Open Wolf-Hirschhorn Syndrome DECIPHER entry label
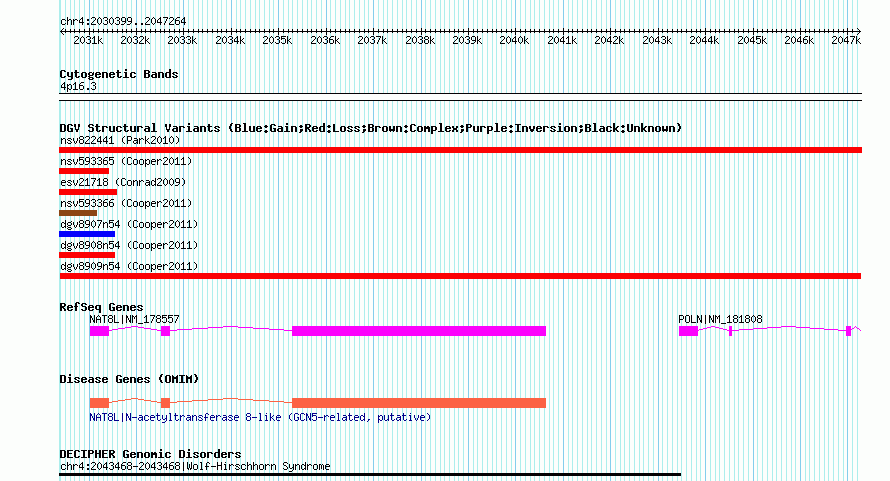The image size is (890, 481). pyautogui.click(x=195, y=466)
